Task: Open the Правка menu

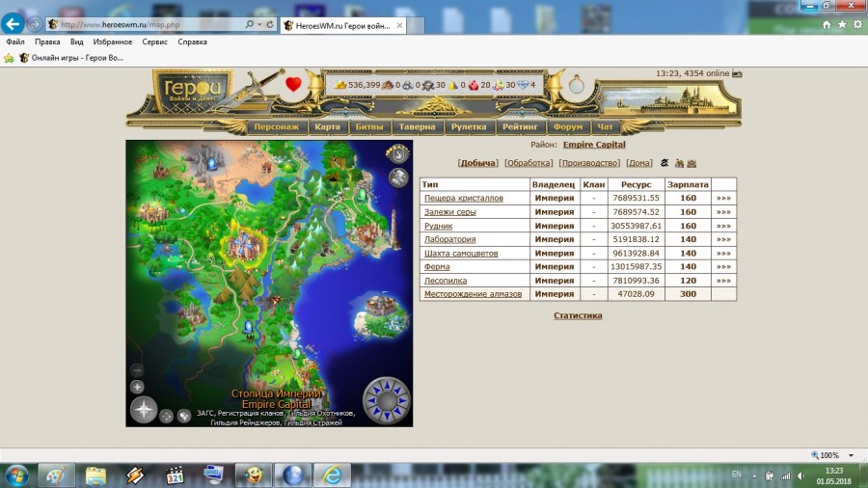Action: click(47, 42)
